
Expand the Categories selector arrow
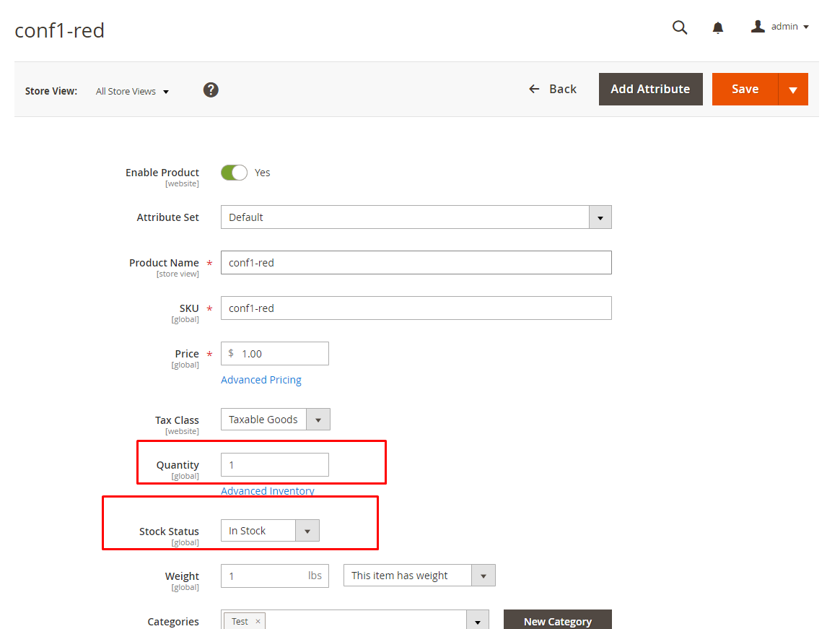(477, 621)
